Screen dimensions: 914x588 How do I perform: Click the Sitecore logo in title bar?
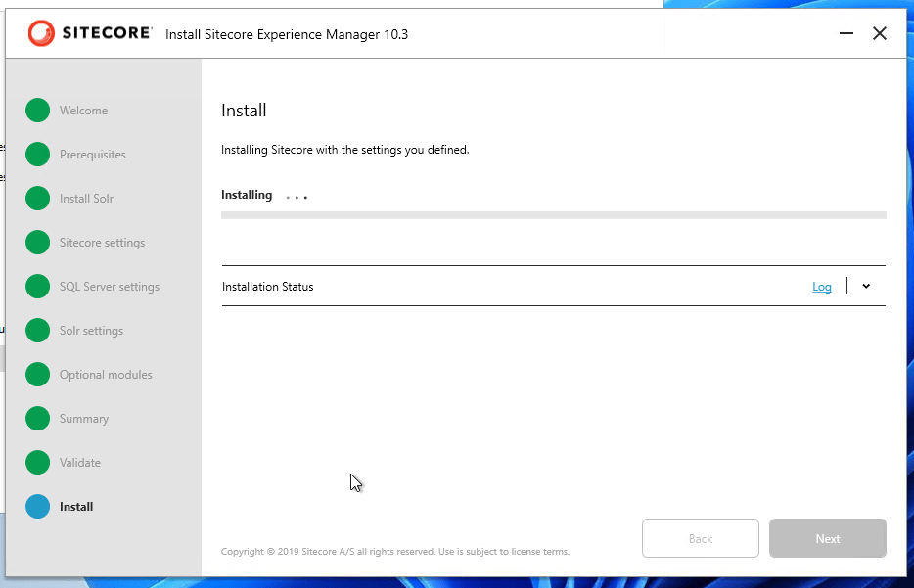90,33
